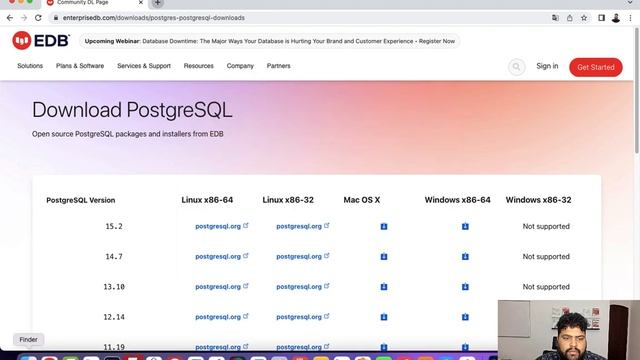Viewport: 640px width, 360px height.
Task: Close the Community DL Page tab
Action: click(x=140, y=2)
